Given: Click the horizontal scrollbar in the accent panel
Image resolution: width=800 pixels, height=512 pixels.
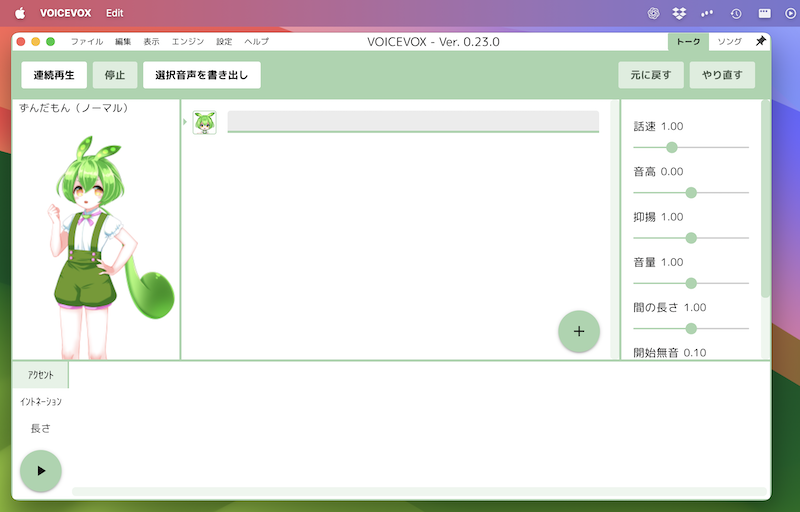Looking at the screenshot, I should (x=419, y=492).
